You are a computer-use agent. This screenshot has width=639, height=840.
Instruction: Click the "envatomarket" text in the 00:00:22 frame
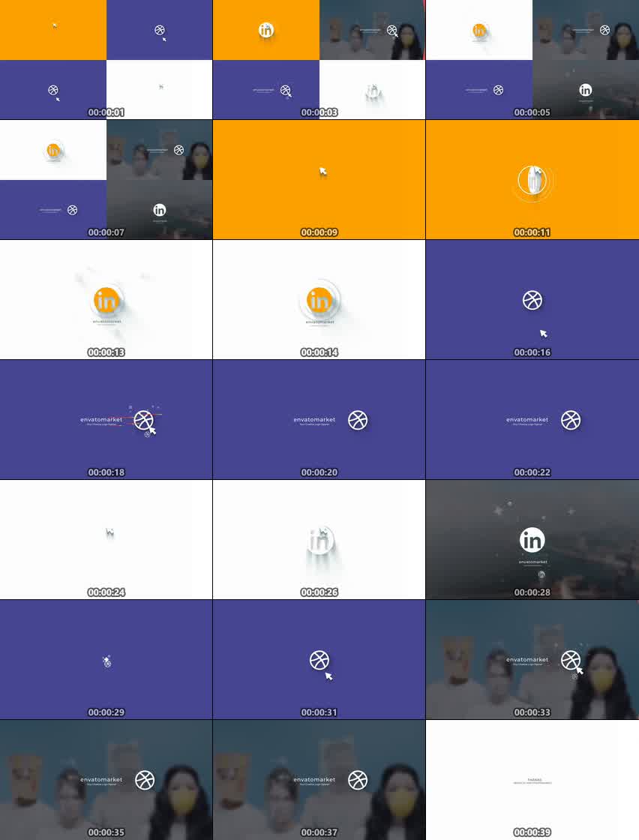point(527,419)
